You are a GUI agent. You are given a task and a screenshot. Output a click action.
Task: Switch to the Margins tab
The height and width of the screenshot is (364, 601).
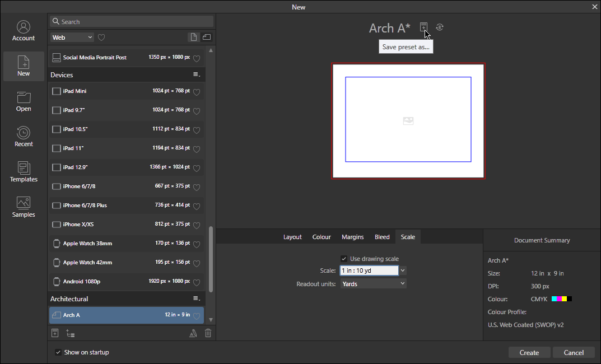[x=352, y=236]
